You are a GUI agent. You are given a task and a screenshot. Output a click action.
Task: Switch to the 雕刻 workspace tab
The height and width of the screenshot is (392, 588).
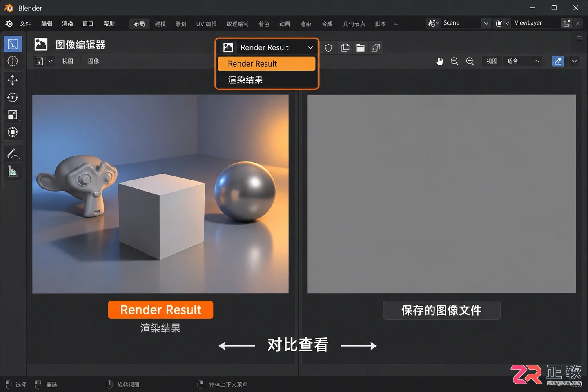click(x=181, y=24)
